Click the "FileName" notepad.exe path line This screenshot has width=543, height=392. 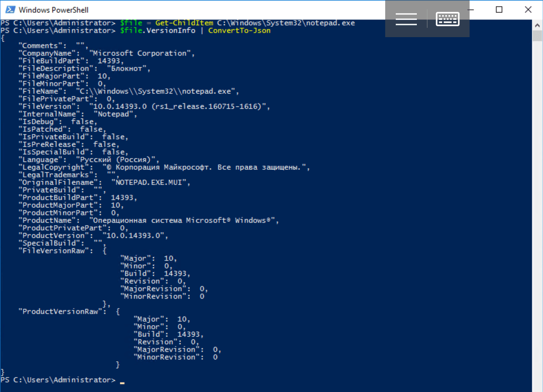coord(128,91)
